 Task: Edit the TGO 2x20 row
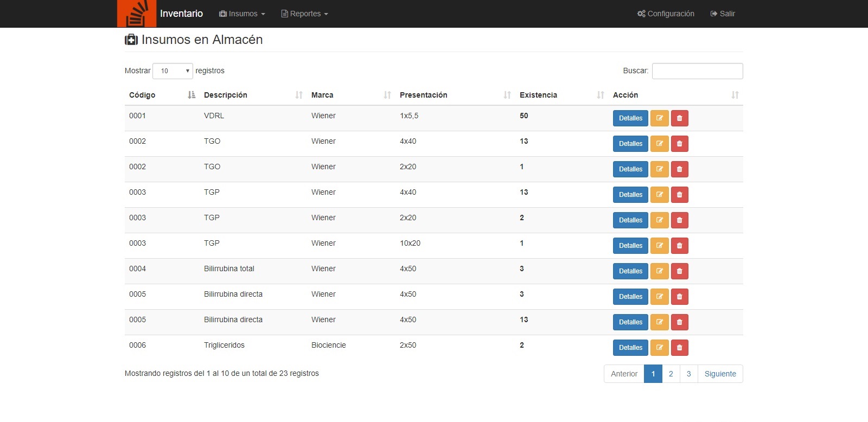tap(660, 169)
